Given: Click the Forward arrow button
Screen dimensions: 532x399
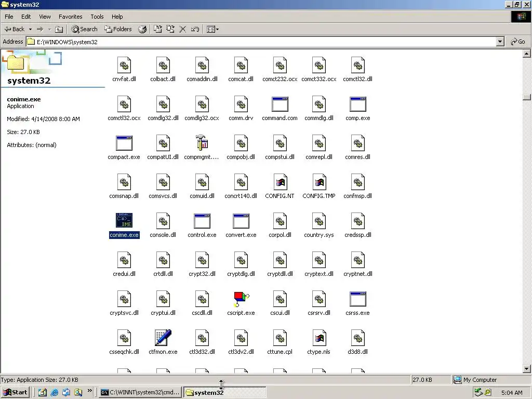Looking at the screenshot, I should coord(40,29).
